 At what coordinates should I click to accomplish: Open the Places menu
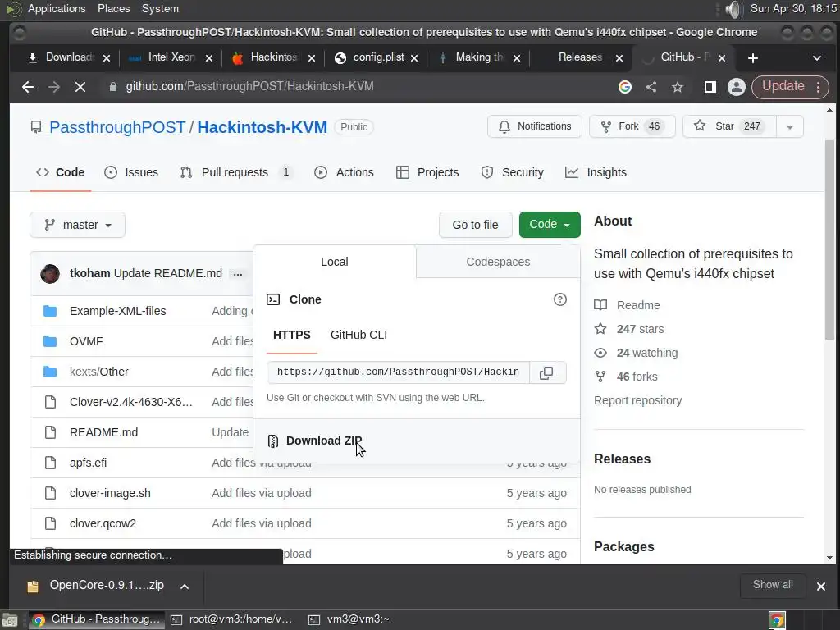113,9
